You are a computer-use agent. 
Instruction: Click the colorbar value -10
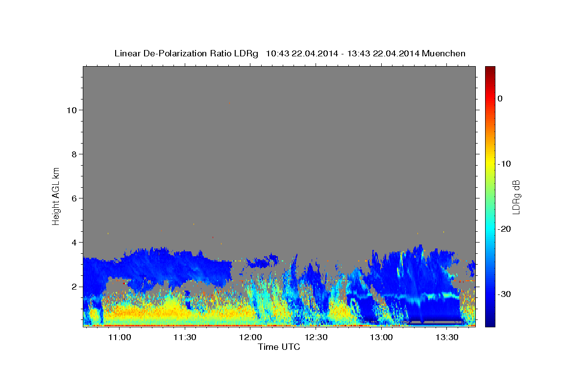[x=505, y=164]
